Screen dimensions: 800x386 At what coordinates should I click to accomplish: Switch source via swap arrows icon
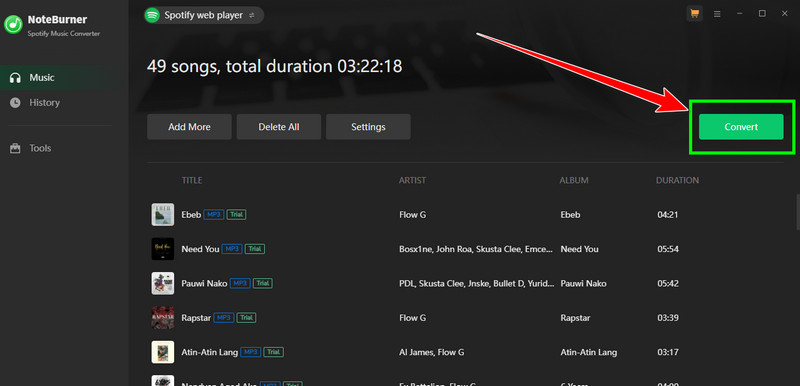(252, 16)
